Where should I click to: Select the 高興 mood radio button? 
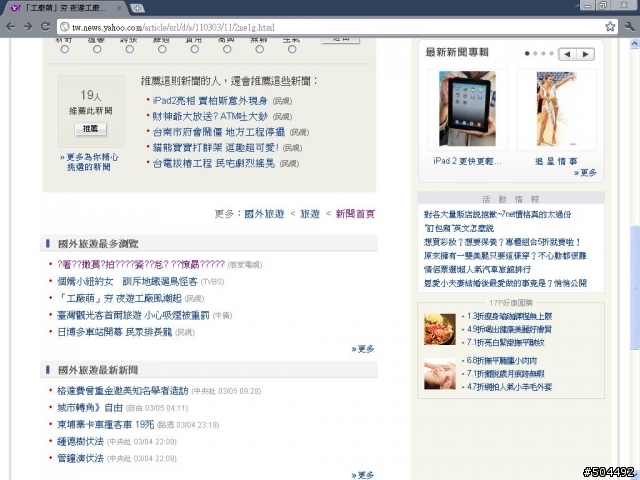tap(227, 49)
